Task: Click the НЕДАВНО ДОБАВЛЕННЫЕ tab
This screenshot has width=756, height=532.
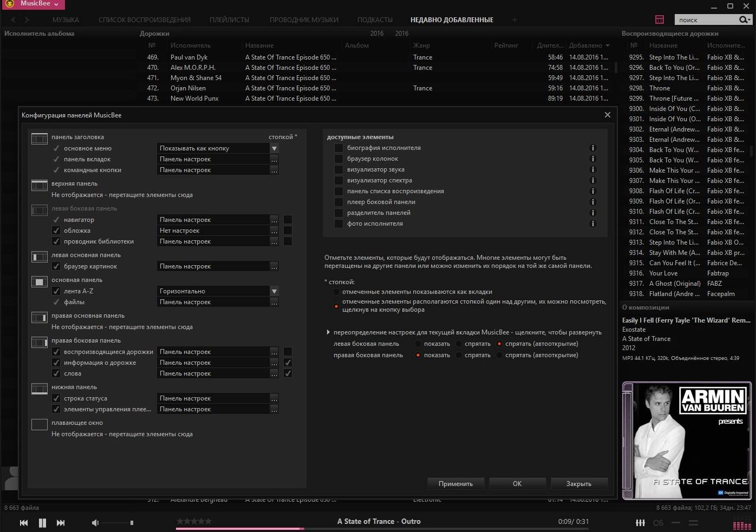Action: click(x=452, y=19)
